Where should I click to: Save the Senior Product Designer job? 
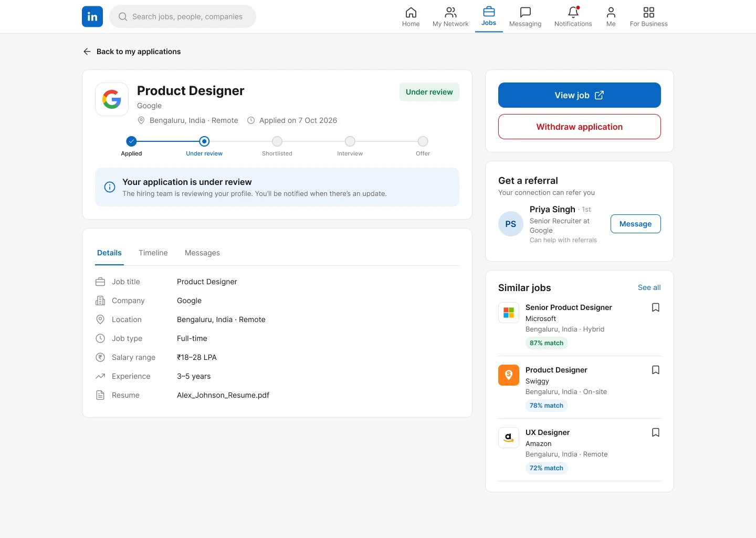pyautogui.click(x=656, y=307)
